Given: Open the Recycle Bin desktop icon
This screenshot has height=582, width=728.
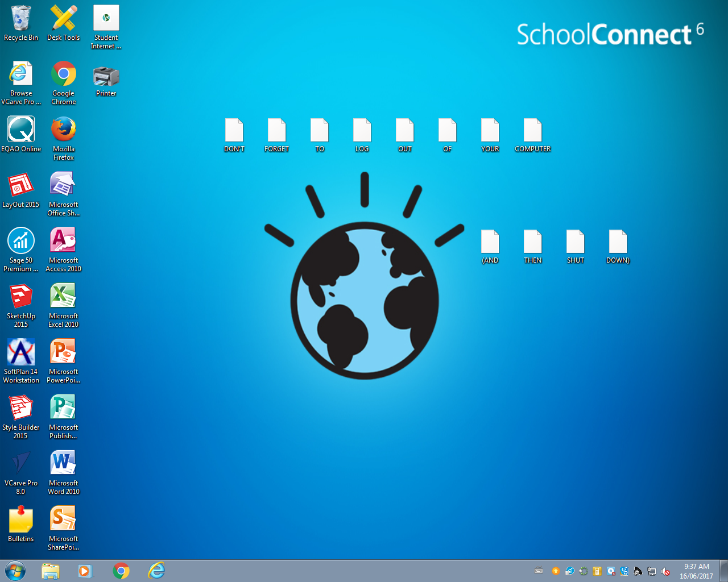Looking at the screenshot, I should click(x=21, y=23).
